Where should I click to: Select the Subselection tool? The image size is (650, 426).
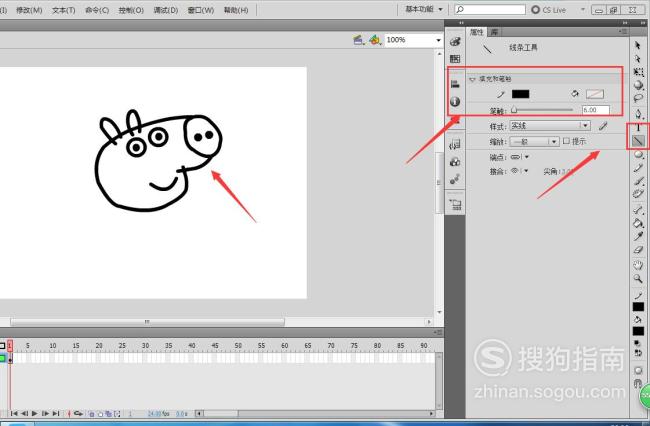click(x=638, y=59)
